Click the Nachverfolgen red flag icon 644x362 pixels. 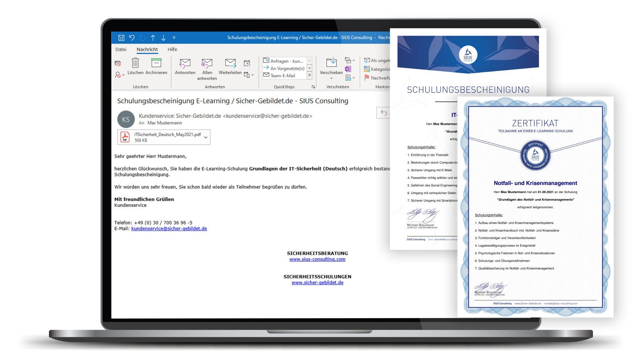367,78
